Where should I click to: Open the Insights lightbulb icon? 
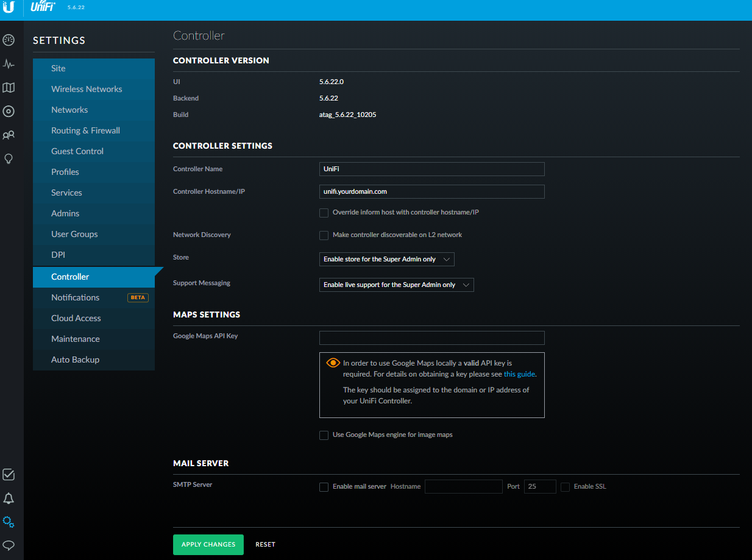coord(9,159)
